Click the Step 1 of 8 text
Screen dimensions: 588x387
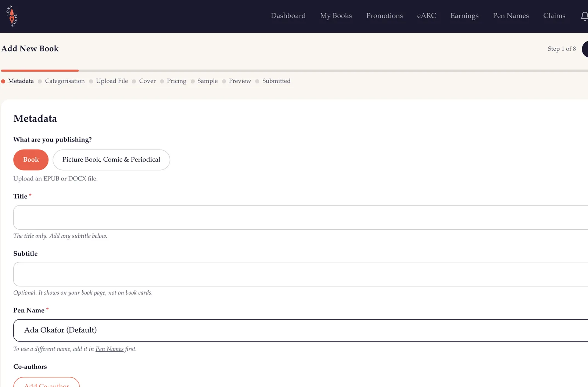tap(562, 49)
